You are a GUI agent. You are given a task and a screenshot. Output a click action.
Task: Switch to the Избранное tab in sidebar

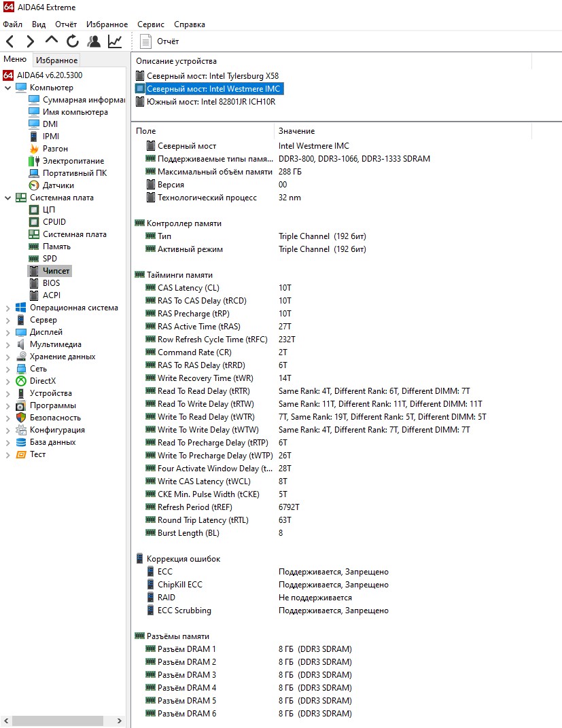pos(56,60)
